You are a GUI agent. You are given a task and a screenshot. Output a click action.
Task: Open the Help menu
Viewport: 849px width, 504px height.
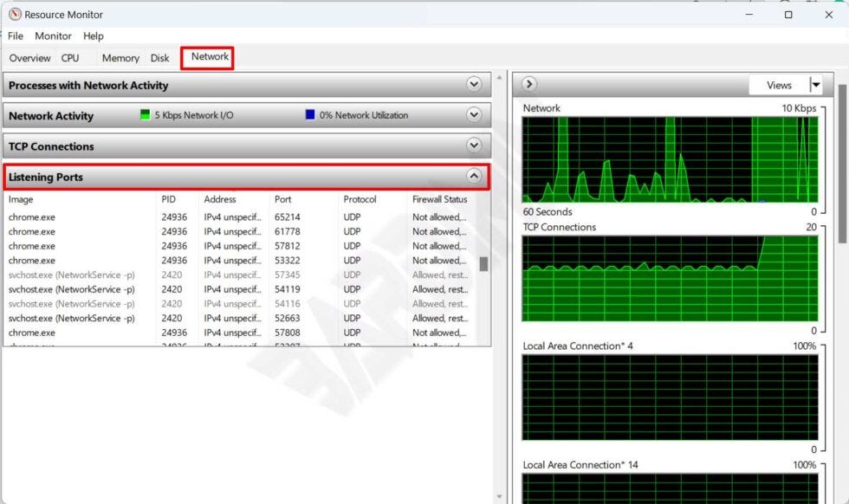pos(93,36)
